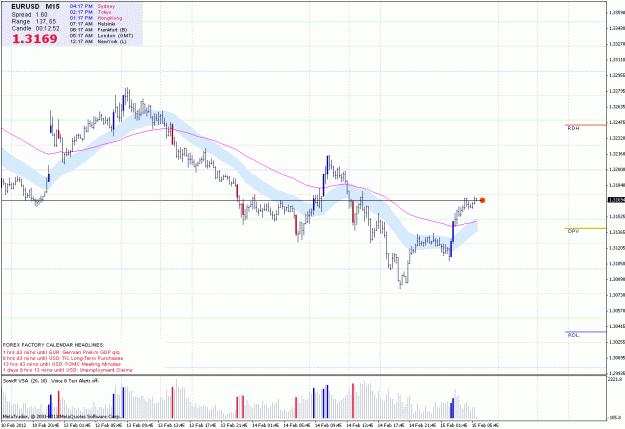Screen dimensions: 625x429
Task: Click the large red 1.3169 price
Action: pyautogui.click(x=35, y=39)
